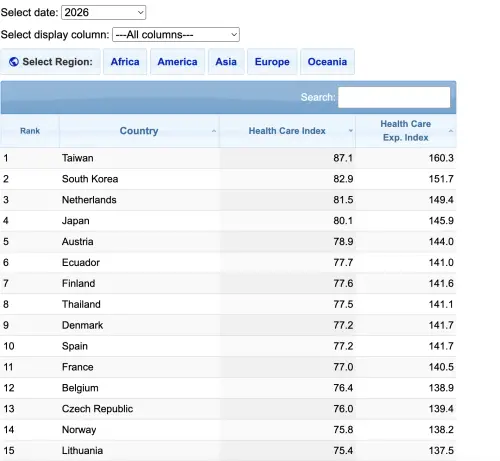Filter by Asia region
Screen dimensions: 500x461
tap(226, 62)
